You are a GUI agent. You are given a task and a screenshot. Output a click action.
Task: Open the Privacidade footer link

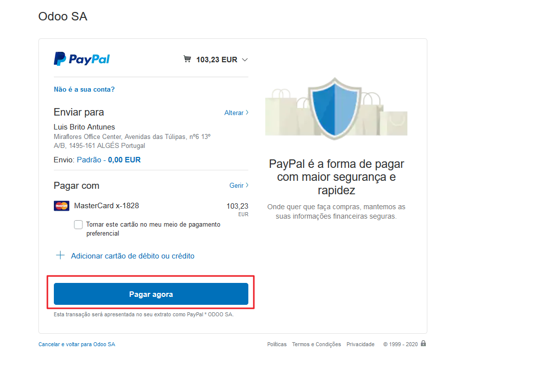click(x=361, y=344)
